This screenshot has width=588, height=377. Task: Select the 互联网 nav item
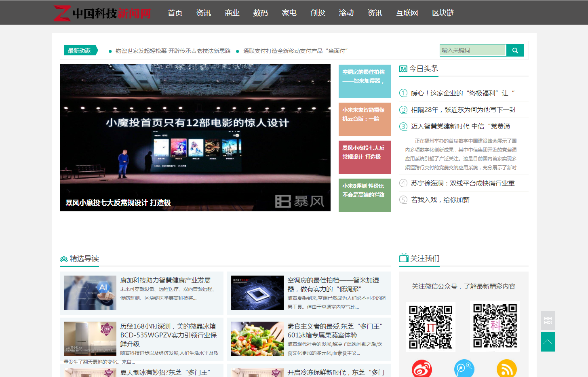point(407,13)
